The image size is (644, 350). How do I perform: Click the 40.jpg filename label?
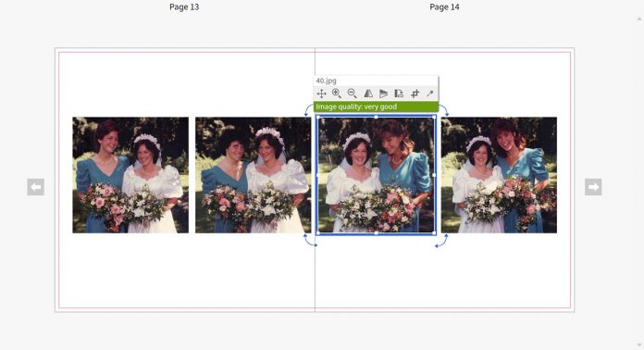pyautogui.click(x=326, y=81)
